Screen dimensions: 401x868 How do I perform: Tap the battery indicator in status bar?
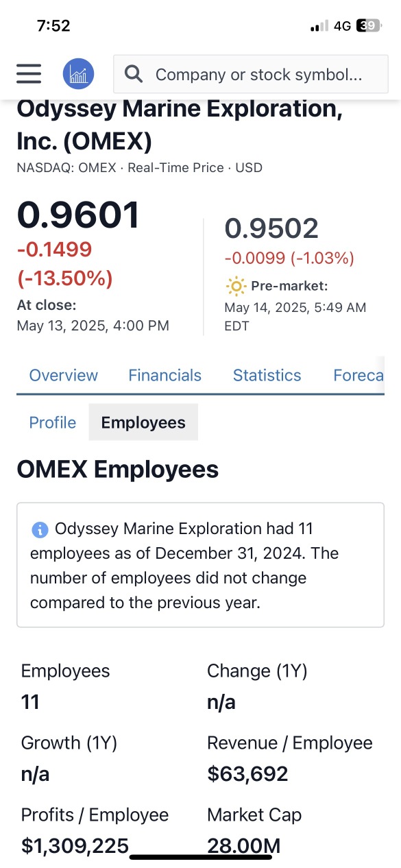tap(369, 26)
